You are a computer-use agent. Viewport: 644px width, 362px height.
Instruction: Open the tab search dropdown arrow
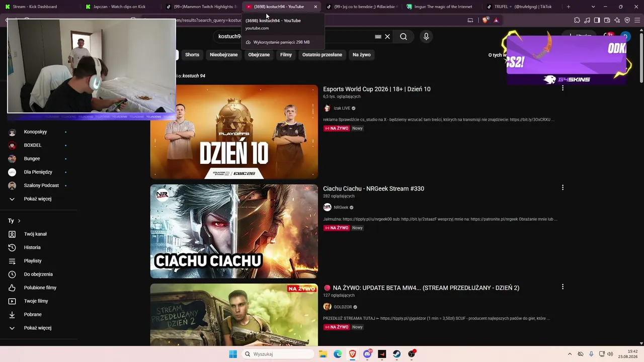click(593, 7)
